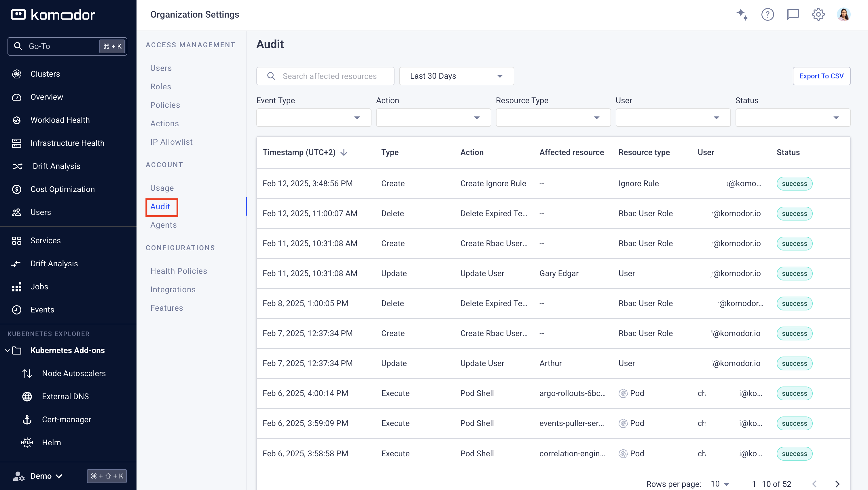Click the Search affected resources field
This screenshot has width=868, height=490.
pos(329,76)
